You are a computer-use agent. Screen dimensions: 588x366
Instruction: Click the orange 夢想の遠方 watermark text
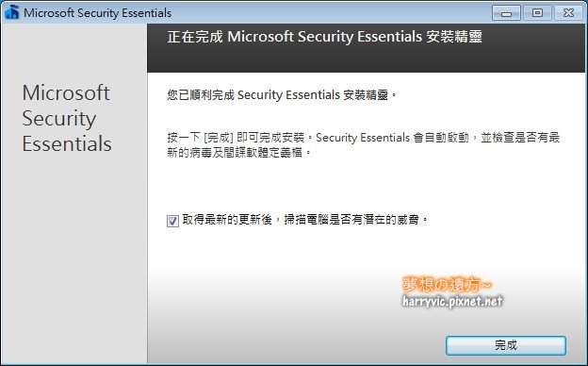(447, 285)
